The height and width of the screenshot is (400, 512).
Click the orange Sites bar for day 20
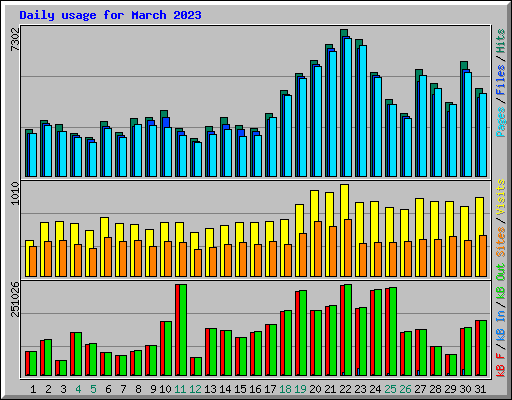(318, 249)
